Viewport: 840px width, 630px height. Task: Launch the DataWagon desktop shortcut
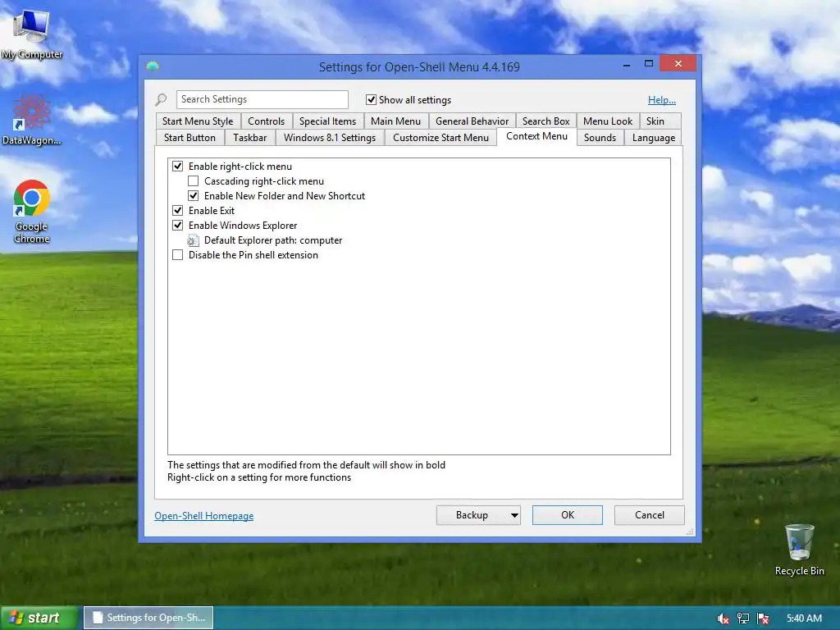32,120
